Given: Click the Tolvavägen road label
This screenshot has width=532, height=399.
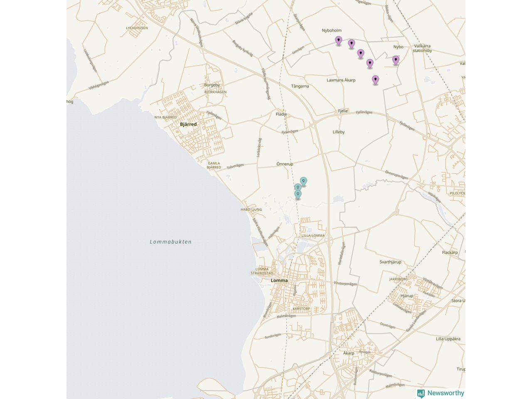Looking at the screenshot, I should point(235,166).
